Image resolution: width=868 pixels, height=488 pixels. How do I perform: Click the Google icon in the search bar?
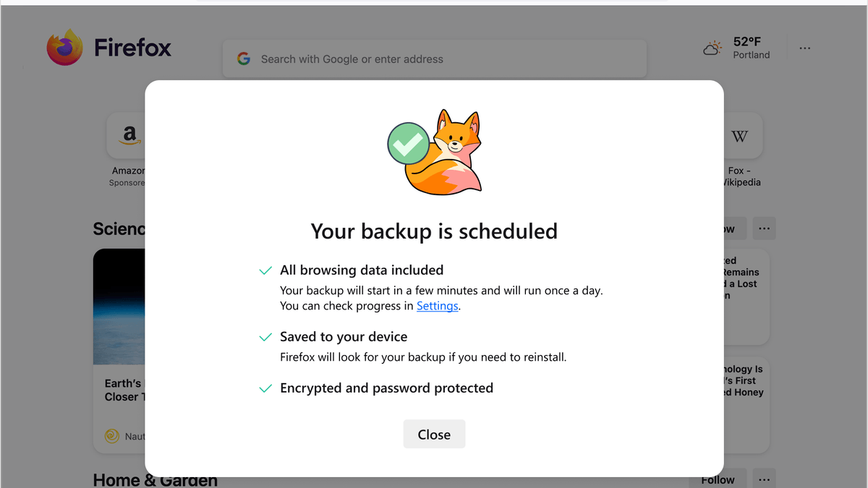pos(244,58)
